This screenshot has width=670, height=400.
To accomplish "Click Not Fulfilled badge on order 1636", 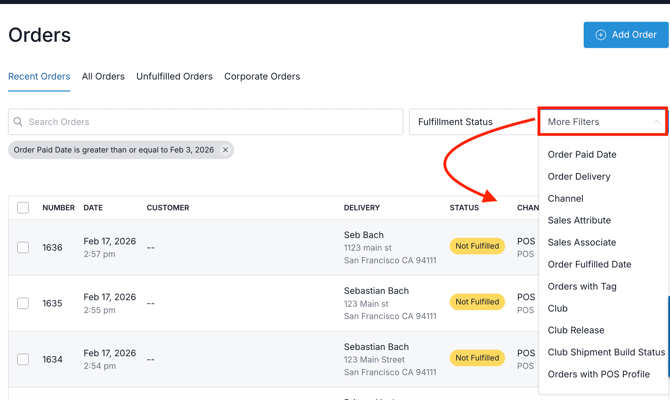I will click(x=477, y=247).
